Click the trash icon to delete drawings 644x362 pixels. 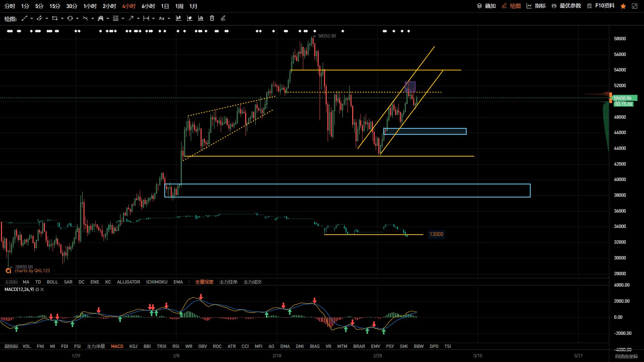(x=212, y=18)
